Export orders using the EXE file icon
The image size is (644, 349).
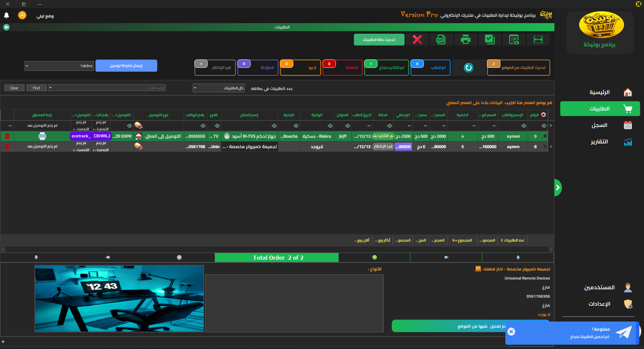coord(441,39)
